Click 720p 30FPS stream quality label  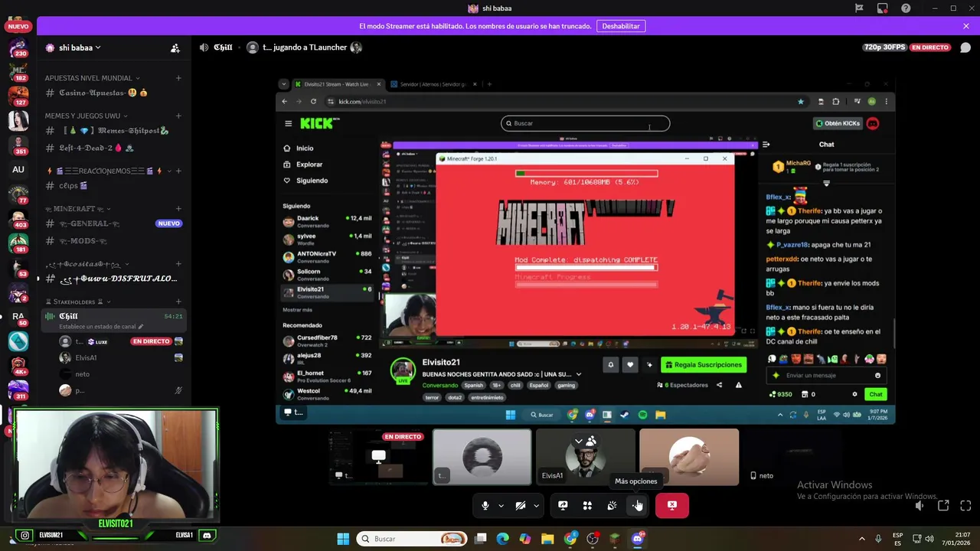[885, 47]
